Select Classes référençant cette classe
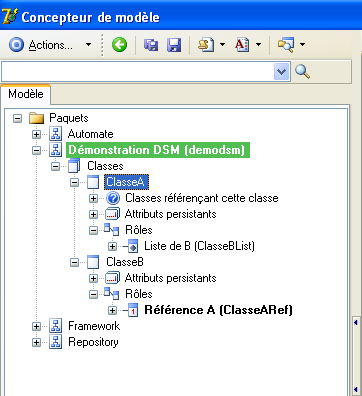 point(202,198)
